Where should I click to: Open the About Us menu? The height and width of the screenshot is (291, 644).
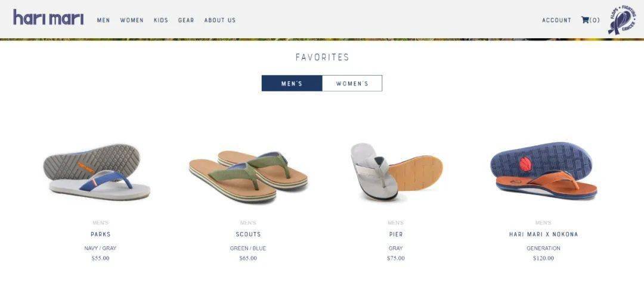click(x=220, y=20)
